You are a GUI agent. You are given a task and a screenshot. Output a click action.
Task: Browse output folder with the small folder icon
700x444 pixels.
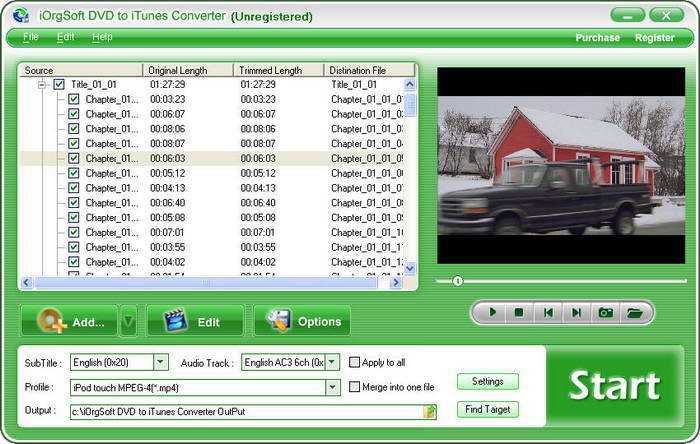(429, 411)
